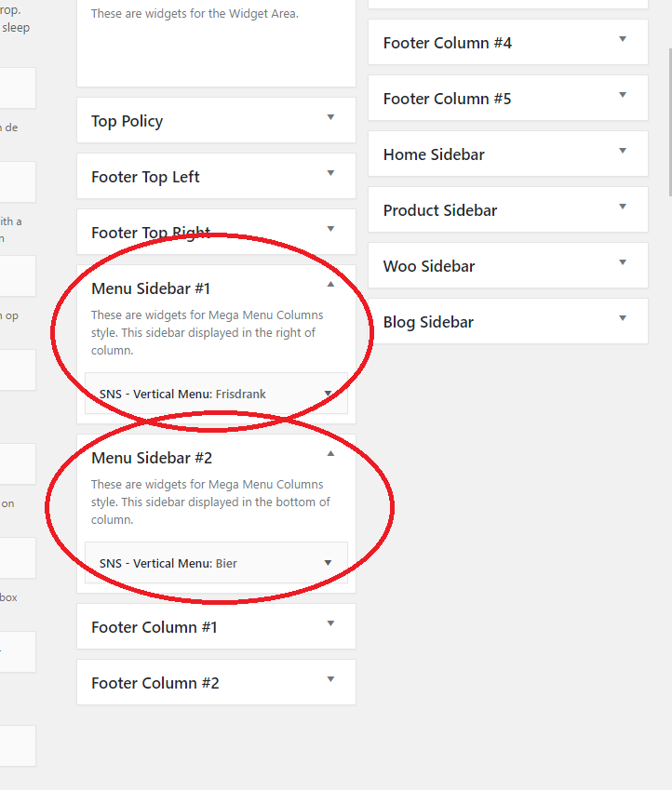Viewport: 672px width, 790px height.
Task: Expand the Footer Column #4 arrow
Action: coord(622,40)
